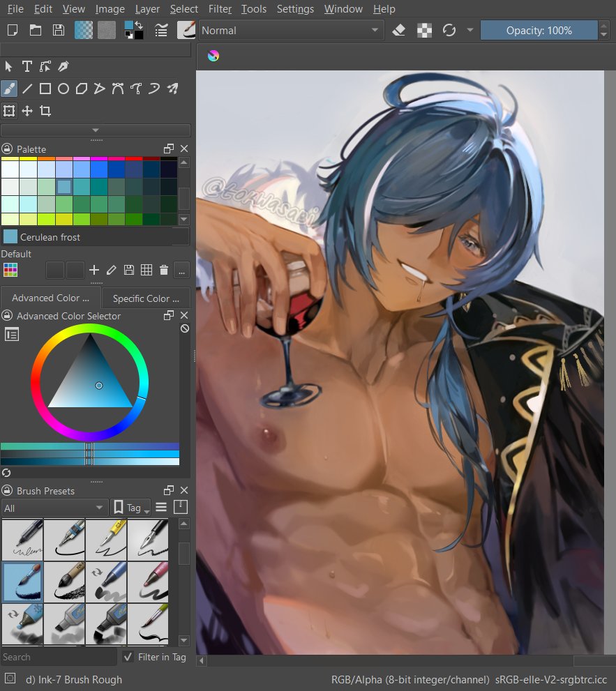The image size is (616, 691).
Task: Open an existing document icon
Action: point(36,31)
